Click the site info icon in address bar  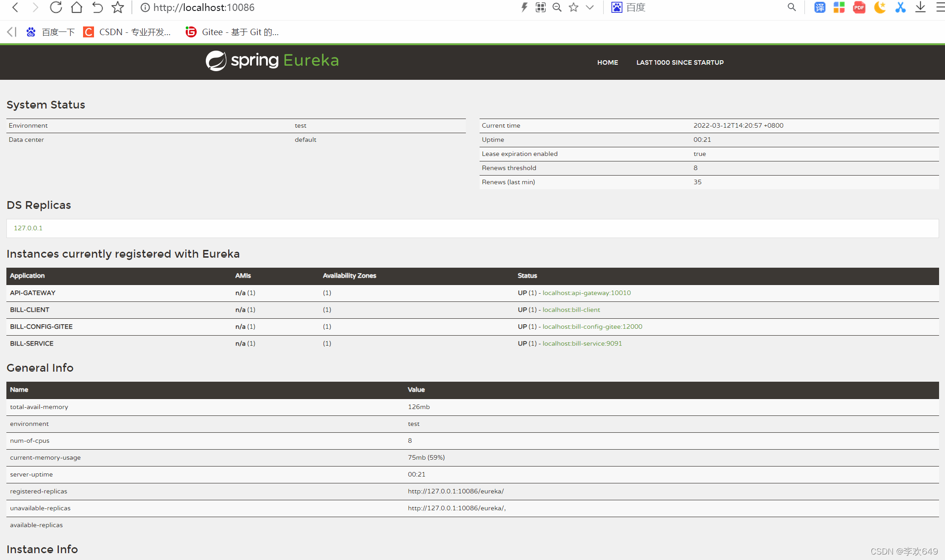pos(145,7)
